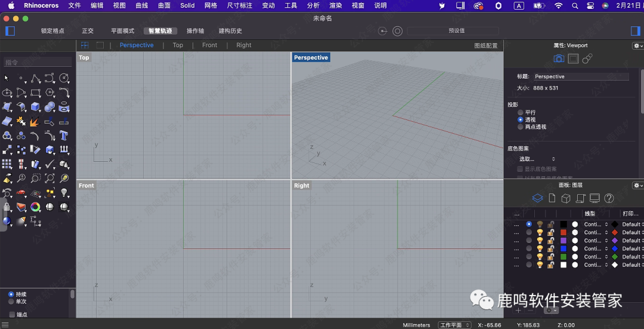Open the 曲面 menu
This screenshot has height=329, width=644.
(164, 5)
